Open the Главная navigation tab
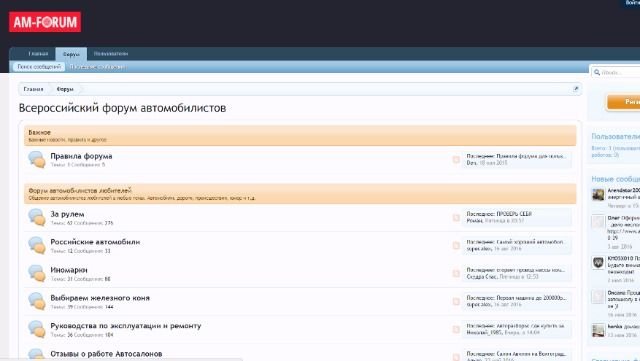The height and width of the screenshot is (361, 640). [38, 54]
